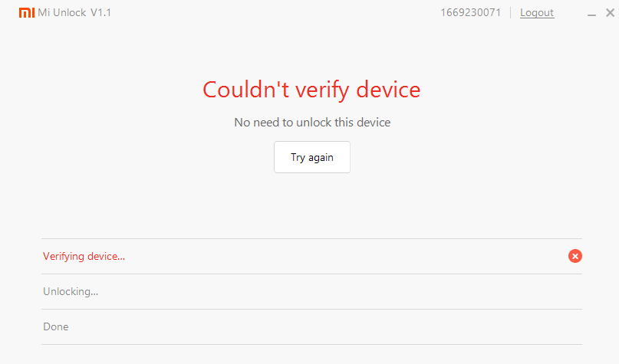Click the Couldn't verify device heading
Screen dimensions: 619x364
(311, 90)
